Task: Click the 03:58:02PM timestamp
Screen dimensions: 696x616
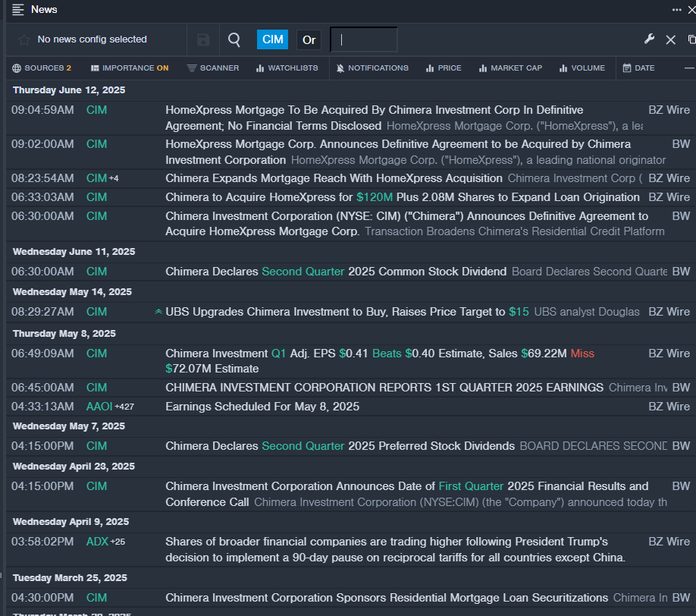Action: click(42, 542)
